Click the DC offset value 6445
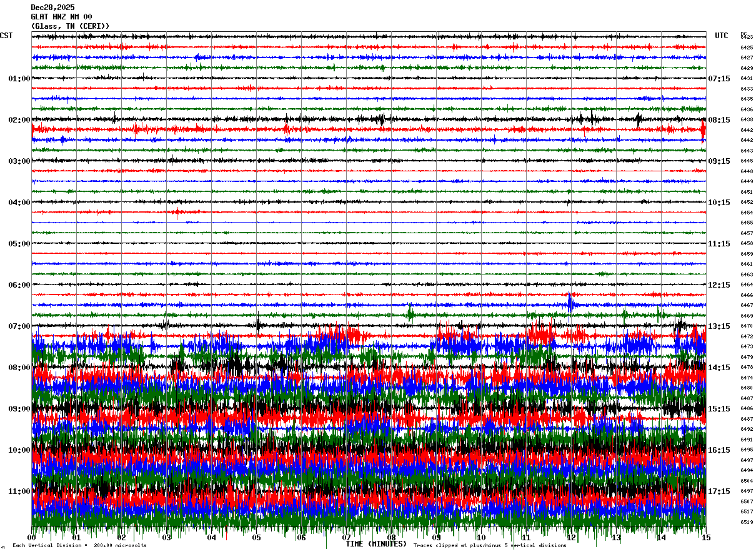The height and width of the screenshot is (554, 756). click(747, 161)
